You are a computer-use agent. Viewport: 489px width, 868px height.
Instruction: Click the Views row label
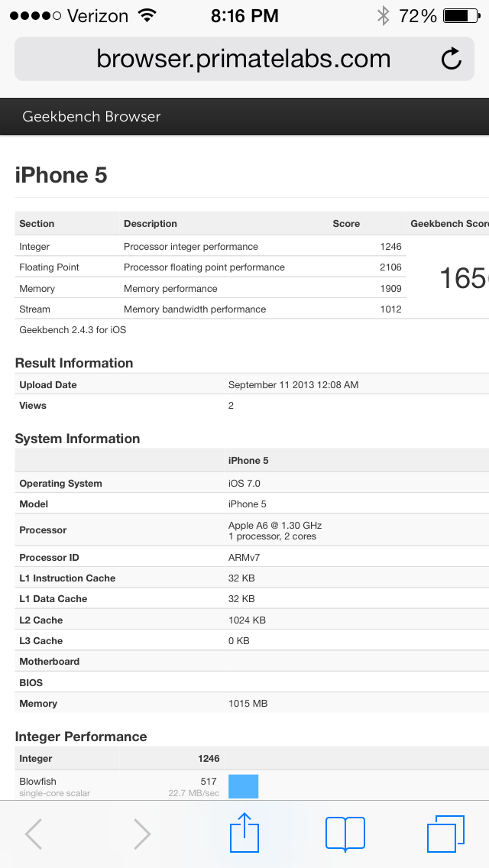coord(33,405)
